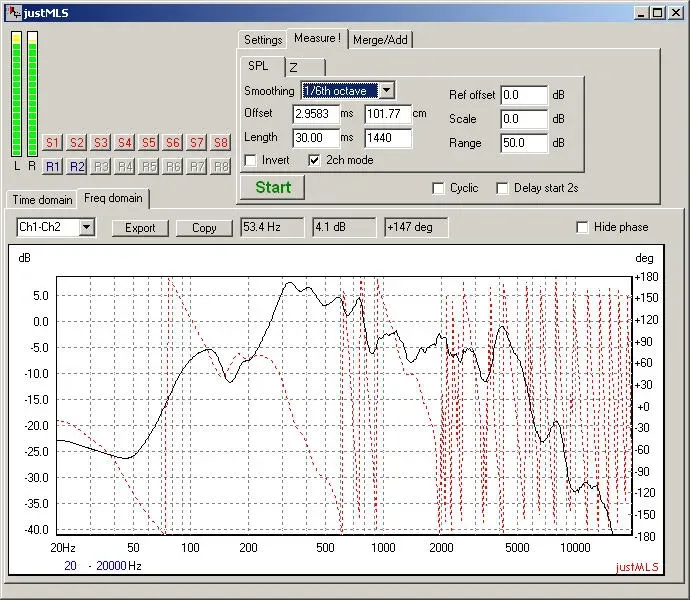Switch to the Z impedance sub-tab
Screen dimensions: 690x600
tap(305, 68)
